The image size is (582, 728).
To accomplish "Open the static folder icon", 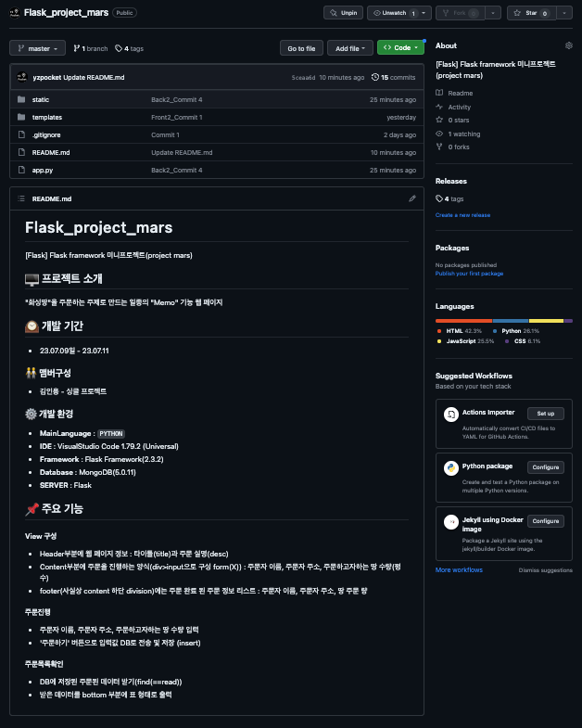I will (x=21, y=99).
